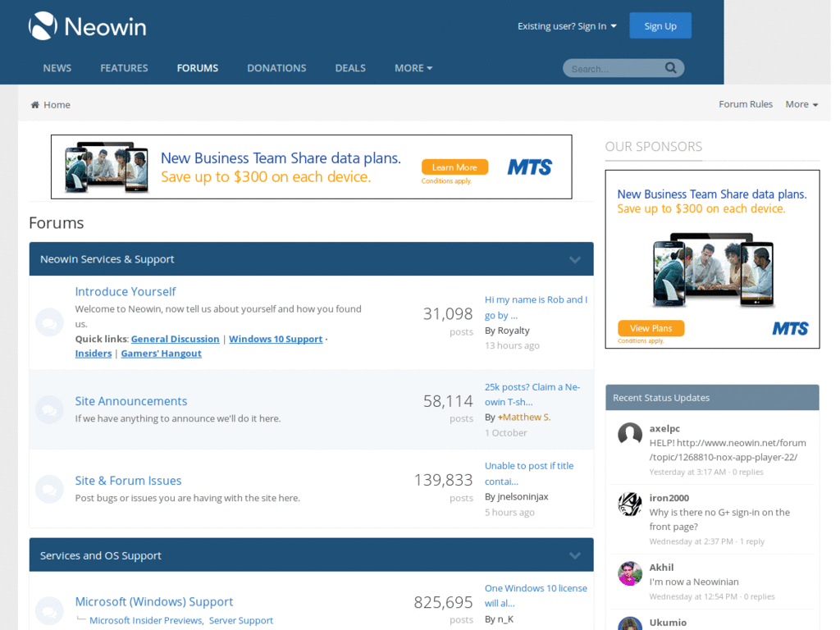Open Royalty author profile
This screenshot has height=630, width=840.
click(514, 331)
